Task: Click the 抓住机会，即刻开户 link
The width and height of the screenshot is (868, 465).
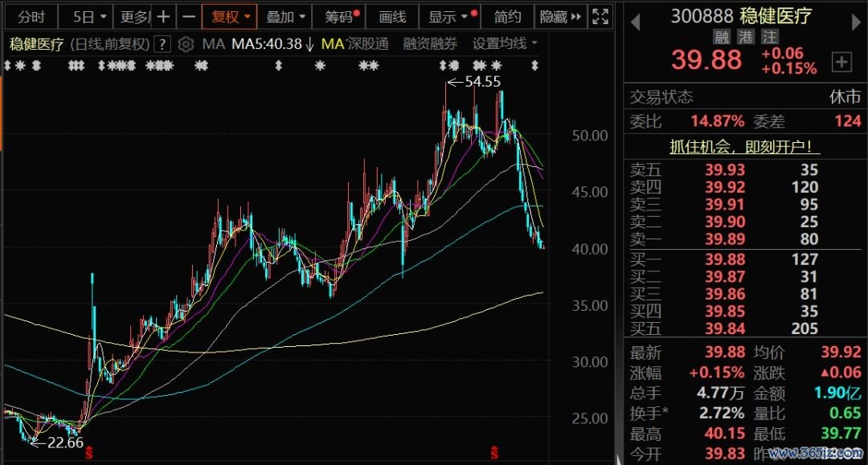Action: 745,147
